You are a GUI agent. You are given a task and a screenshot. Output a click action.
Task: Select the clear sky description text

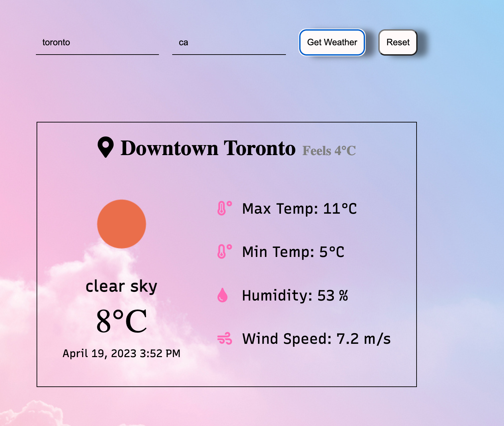(x=121, y=286)
